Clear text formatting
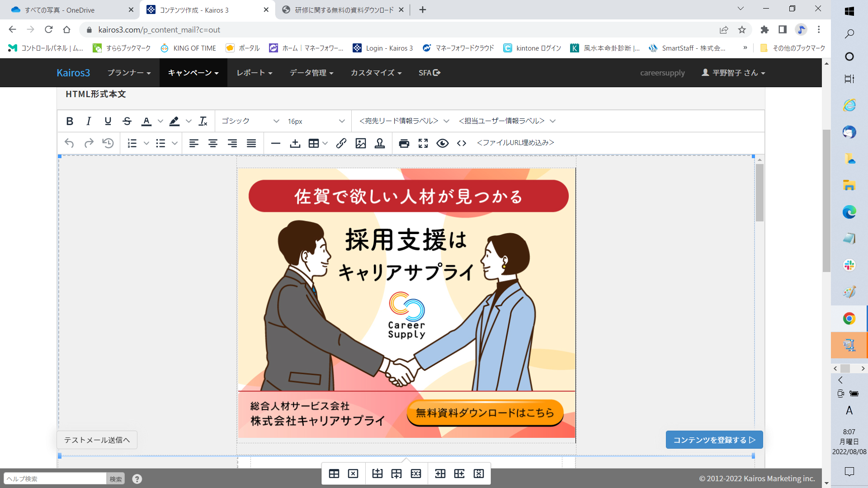Image resolution: width=868 pixels, height=488 pixels. (203, 121)
